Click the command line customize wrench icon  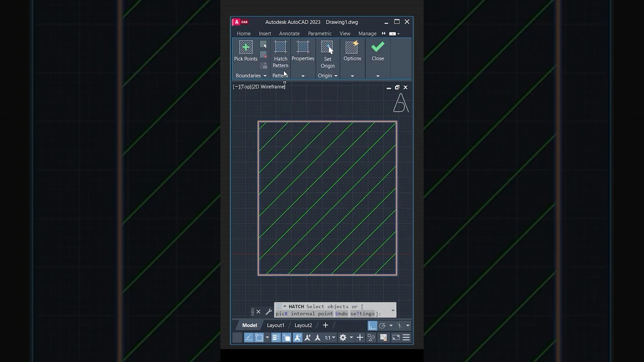point(269,312)
